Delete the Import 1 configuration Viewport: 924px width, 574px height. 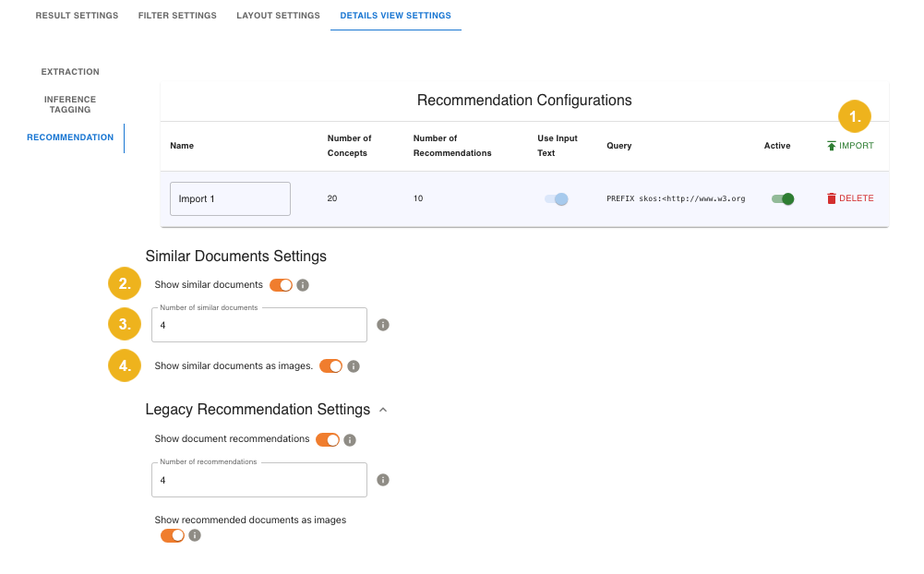[849, 198]
